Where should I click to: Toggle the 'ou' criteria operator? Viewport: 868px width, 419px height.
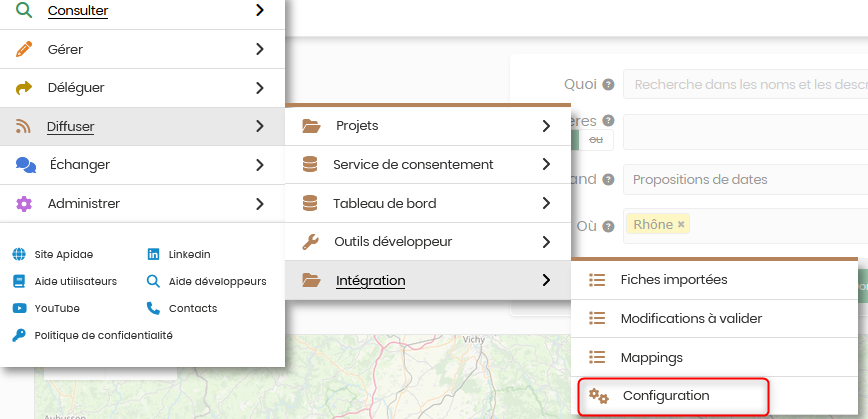point(596,140)
